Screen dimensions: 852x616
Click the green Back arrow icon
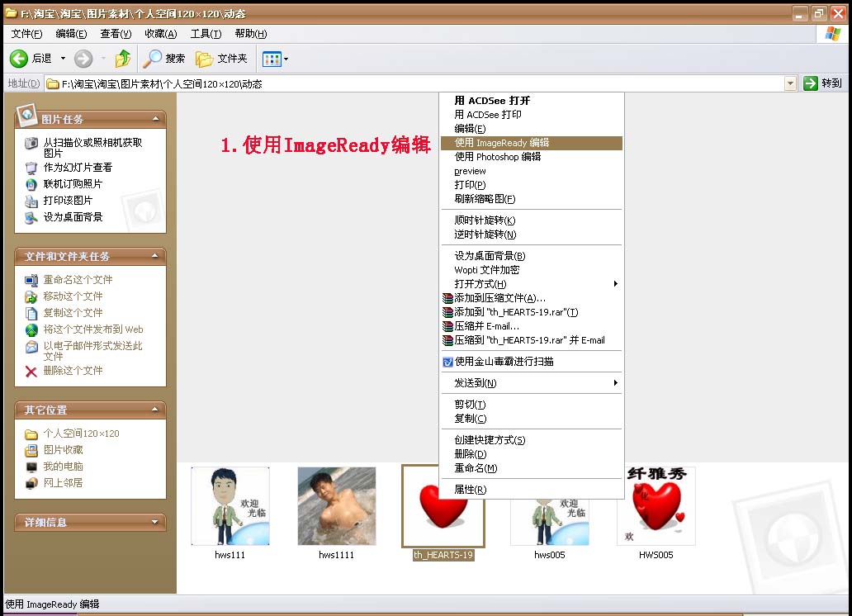pos(19,59)
